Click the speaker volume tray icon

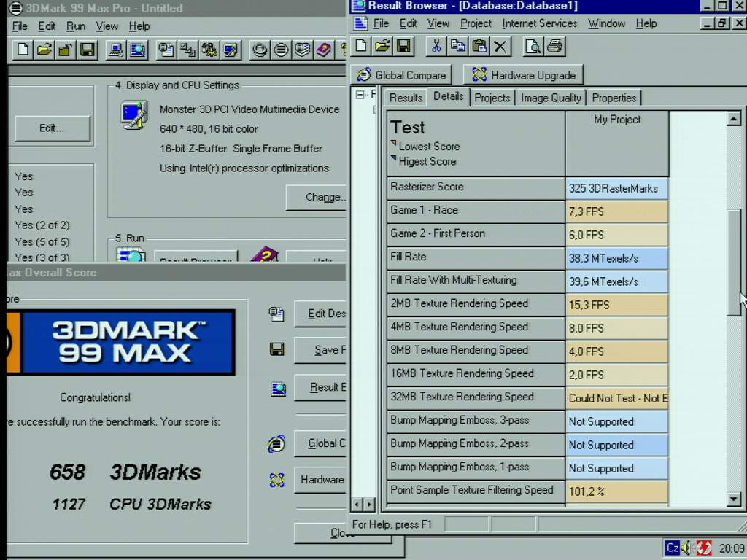686,548
